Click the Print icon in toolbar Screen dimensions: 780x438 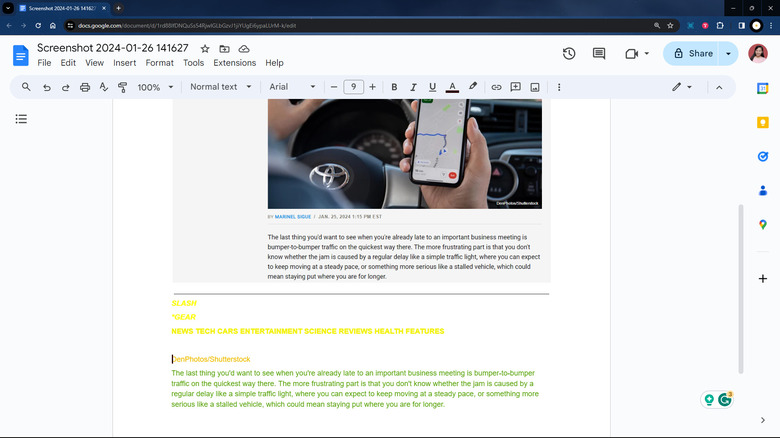click(84, 87)
